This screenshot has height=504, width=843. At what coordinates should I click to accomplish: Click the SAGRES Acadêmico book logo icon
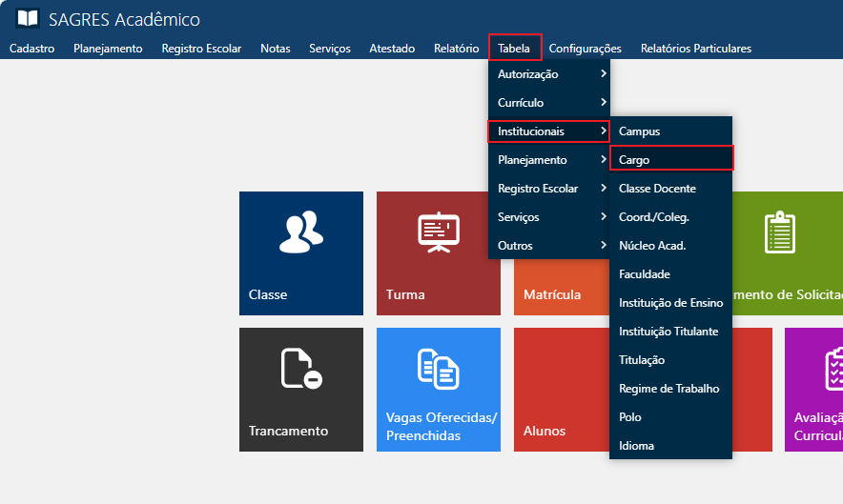pos(29,19)
